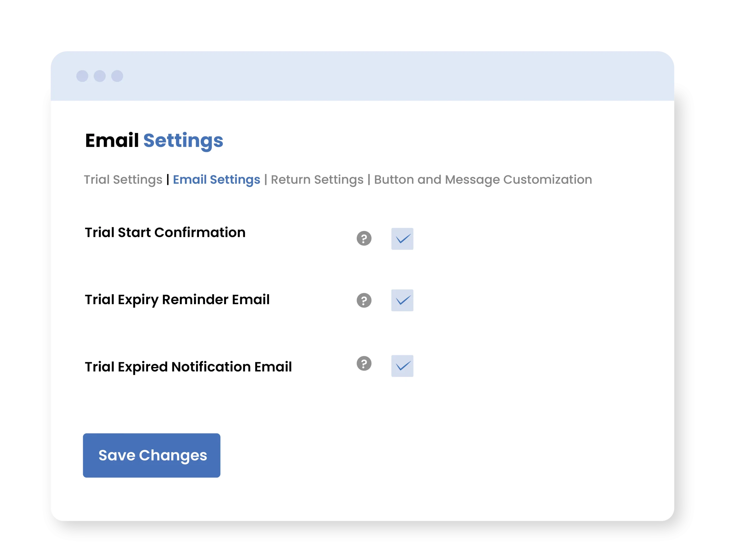This screenshot has height=560, width=736.
Task: Click the Trial Start Confirmation label
Action: [165, 232]
